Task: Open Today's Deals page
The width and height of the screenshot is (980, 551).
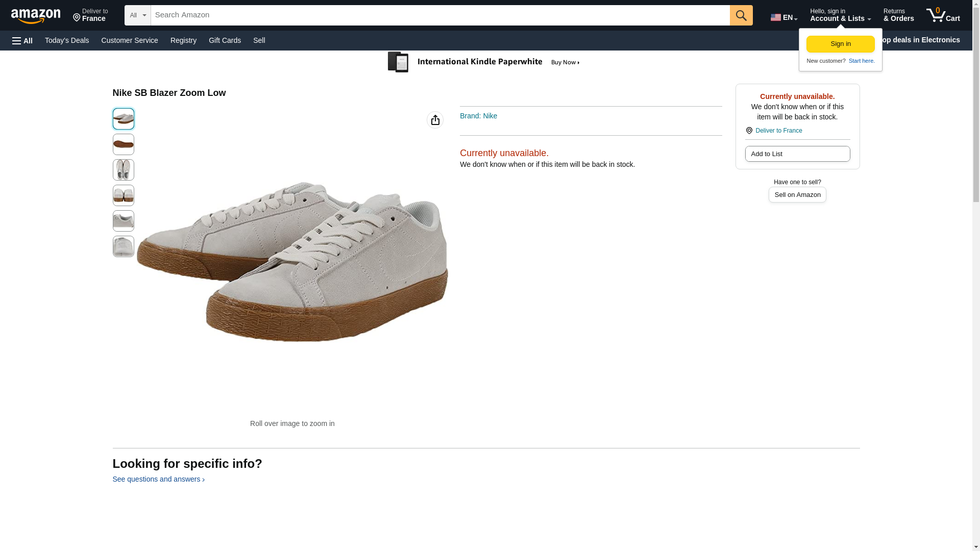Action: click(67, 40)
